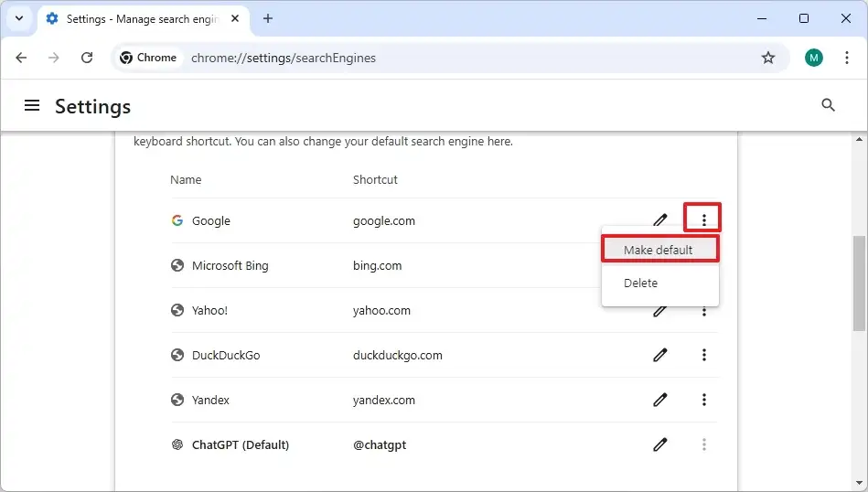Click the yandex.com shortcut text

click(383, 401)
